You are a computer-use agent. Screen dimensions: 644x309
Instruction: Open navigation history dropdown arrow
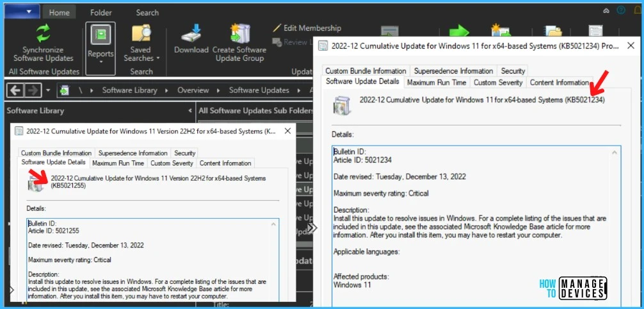49,90
